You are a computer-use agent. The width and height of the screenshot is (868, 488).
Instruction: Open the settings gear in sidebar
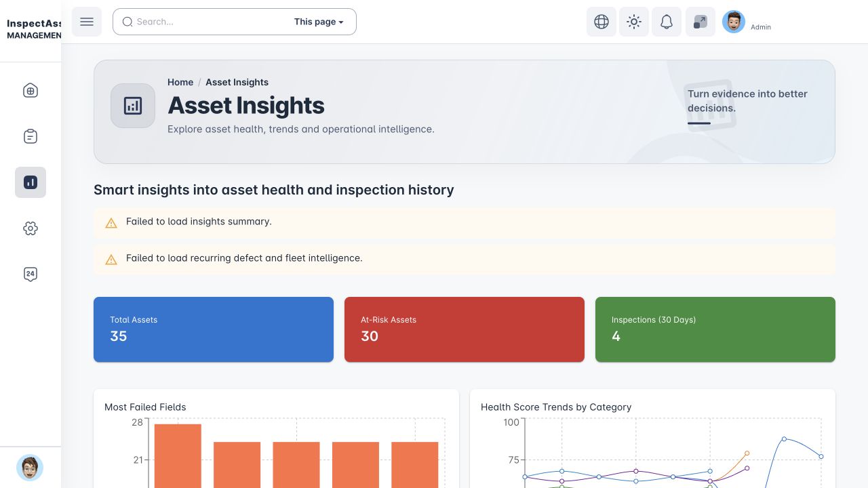click(x=31, y=228)
